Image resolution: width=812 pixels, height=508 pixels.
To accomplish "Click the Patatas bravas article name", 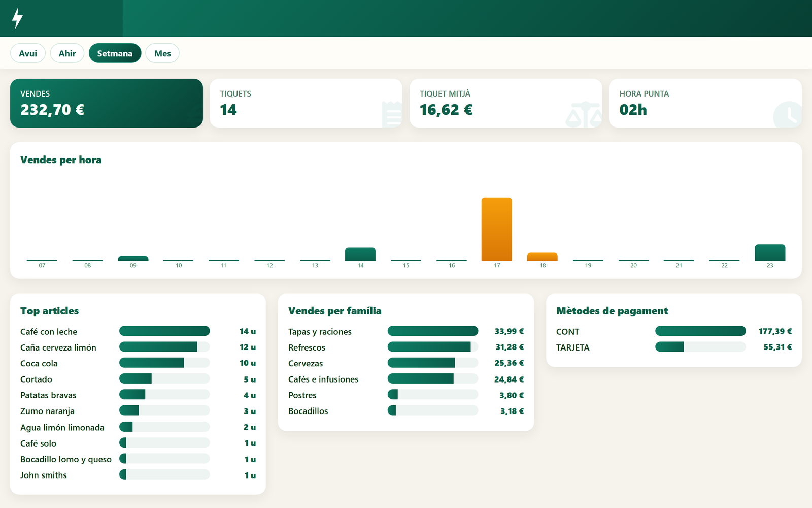I will [48, 395].
